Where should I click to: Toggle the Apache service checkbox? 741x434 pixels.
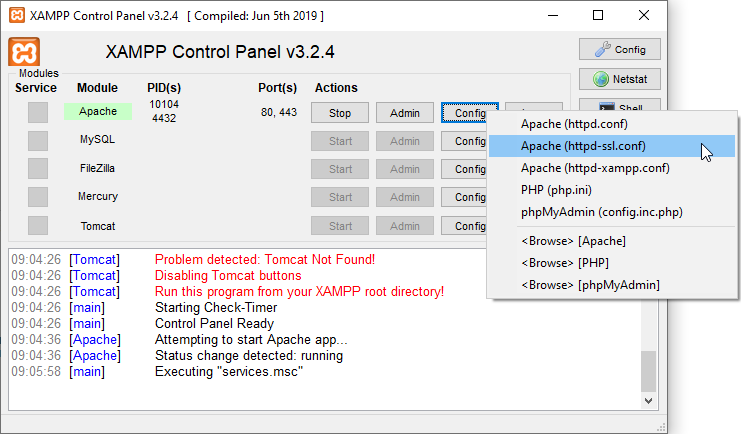coord(37,113)
